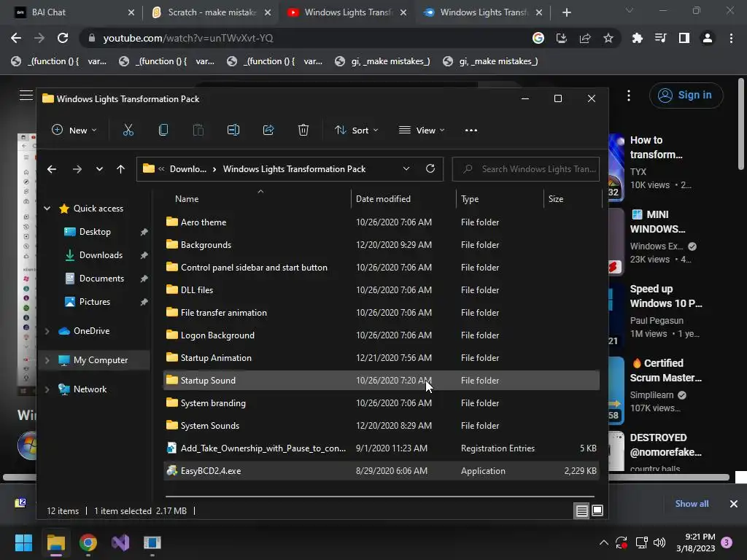Select the System Sounds folder
This screenshot has width=747, height=560.
(x=381, y=426)
